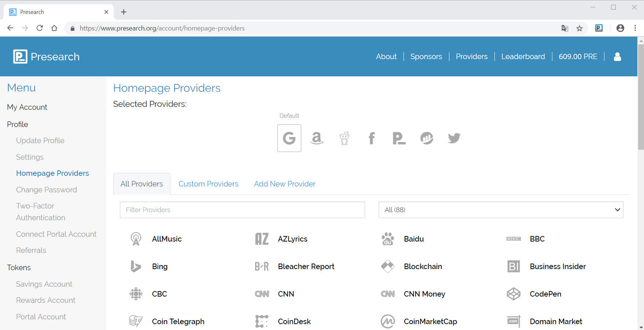Navigate back in browser history
The width and height of the screenshot is (644, 330).
(10, 28)
